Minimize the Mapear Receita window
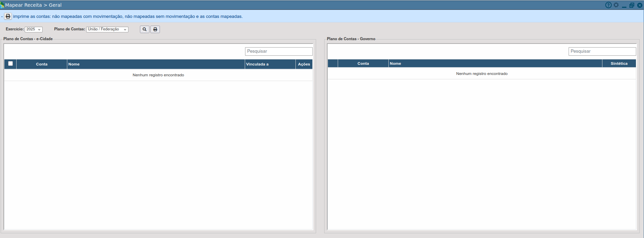The image size is (644, 238). point(624,5)
